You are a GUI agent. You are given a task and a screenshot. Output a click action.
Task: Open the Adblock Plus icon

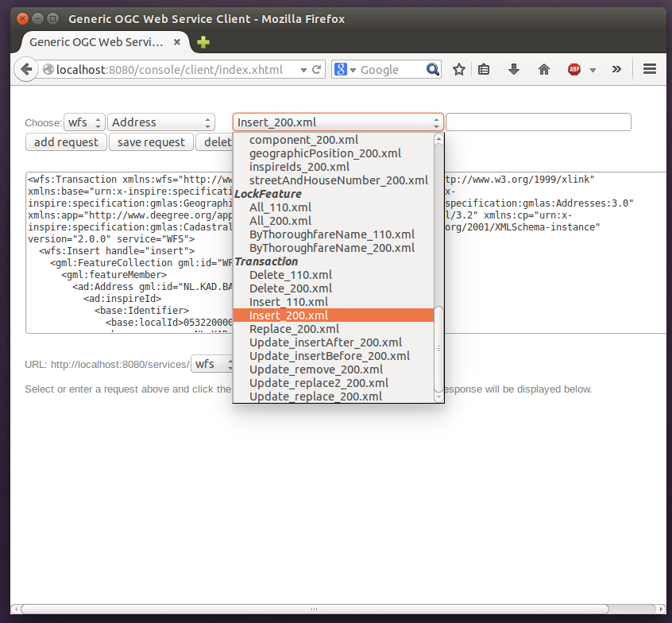coord(574,69)
